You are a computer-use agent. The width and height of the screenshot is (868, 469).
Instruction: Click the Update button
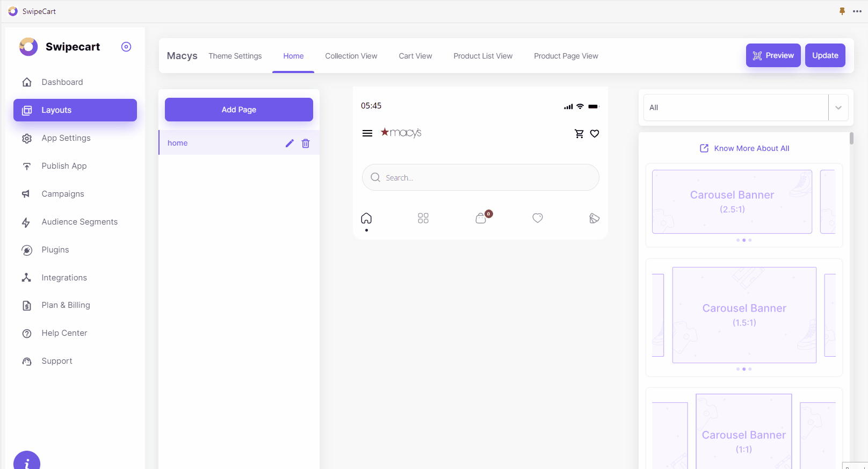coord(825,55)
